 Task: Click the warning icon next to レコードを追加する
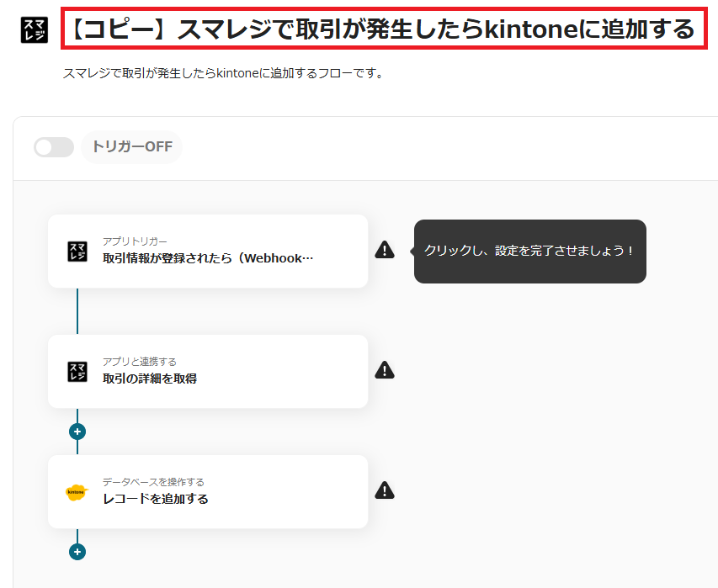coord(385,490)
